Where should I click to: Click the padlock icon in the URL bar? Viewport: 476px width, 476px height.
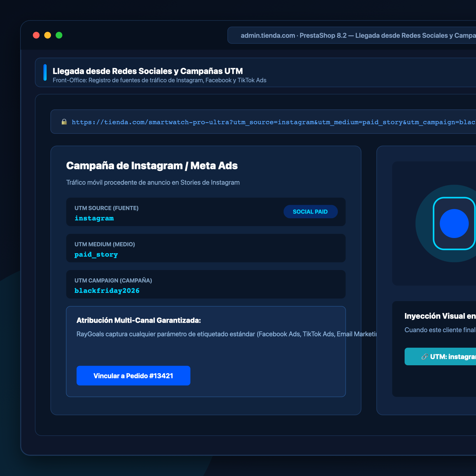click(64, 122)
